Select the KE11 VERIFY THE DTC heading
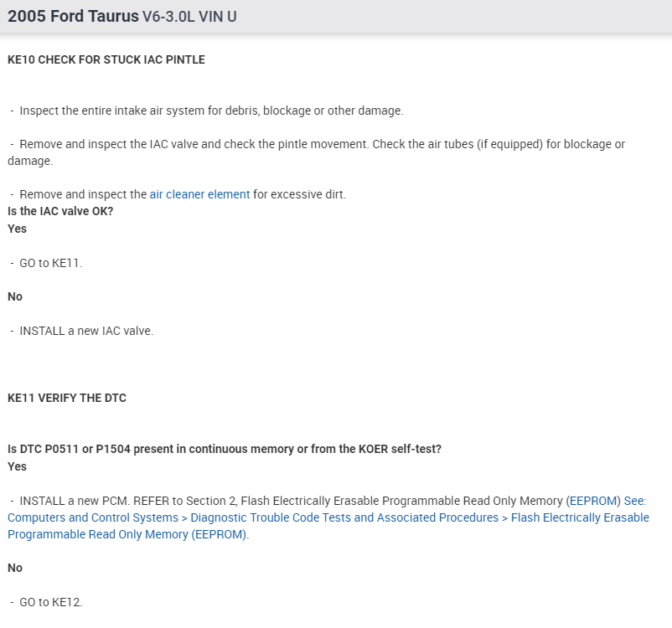The image size is (672, 628). (x=67, y=398)
